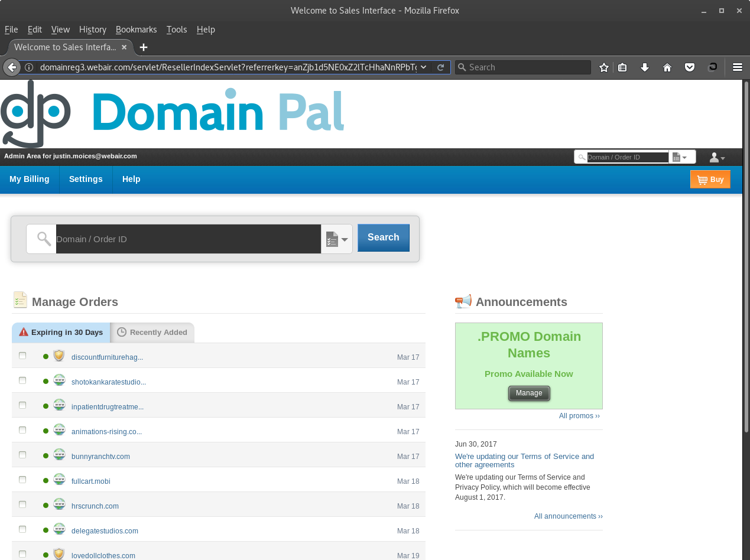Click the www icon beside fullcart.mobi
This screenshot has width=750, height=560.
coord(59,480)
